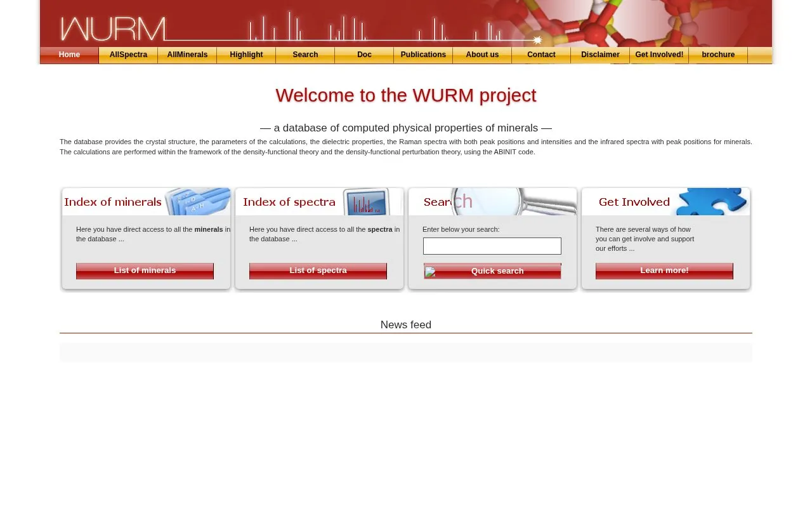This screenshot has width=812, height=508.
Task: Go to the Contact page
Action: coord(541,55)
